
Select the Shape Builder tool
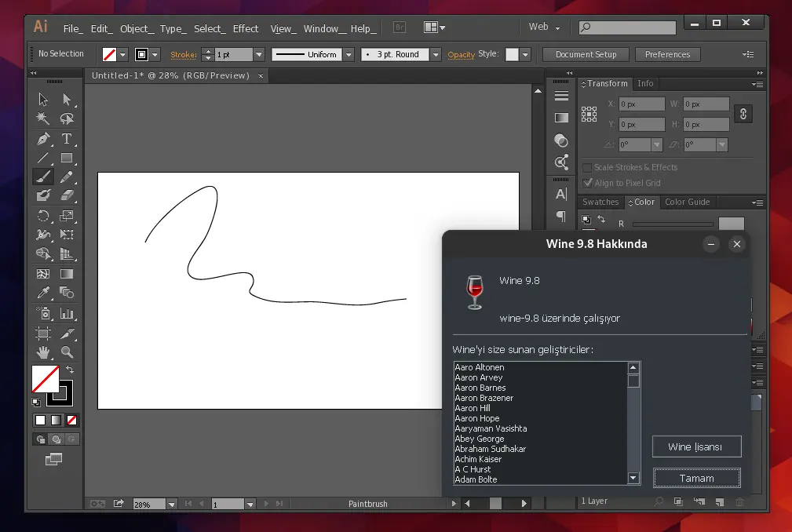coord(43,254)
